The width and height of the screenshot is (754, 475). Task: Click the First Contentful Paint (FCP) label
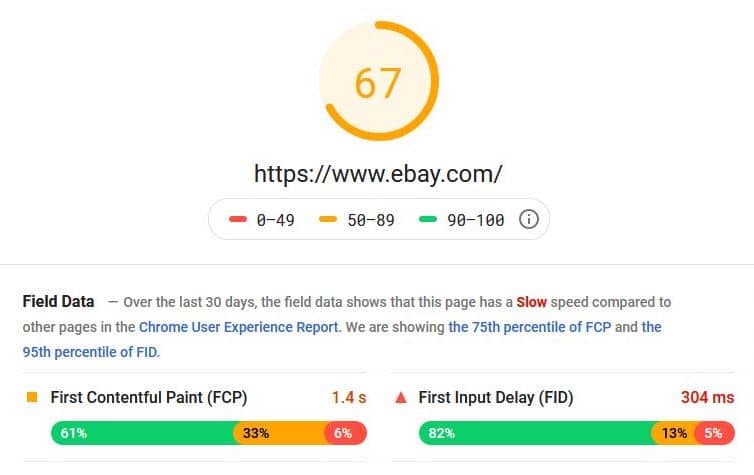149,398
